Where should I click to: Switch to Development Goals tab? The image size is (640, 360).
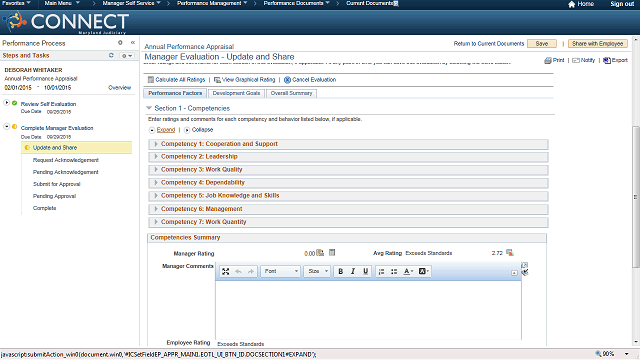(236, 93)
